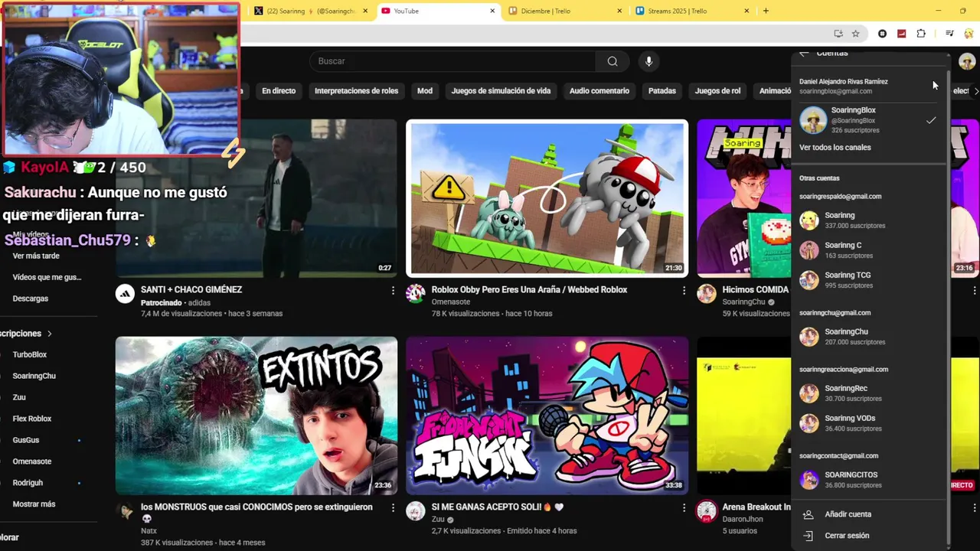
Task: Switch to the SoarinngChu 207.000 suscriptores account
Action: click(869, 337)
